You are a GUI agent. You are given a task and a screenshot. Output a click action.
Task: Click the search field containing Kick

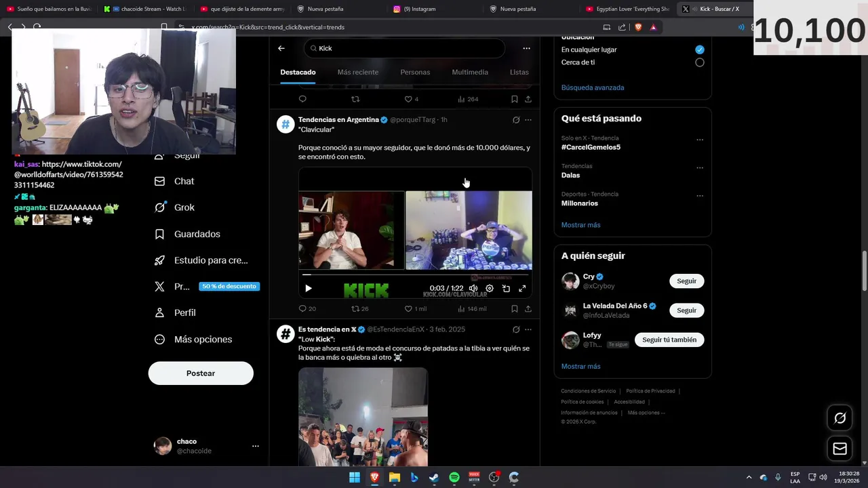click(x=405, y=48)
